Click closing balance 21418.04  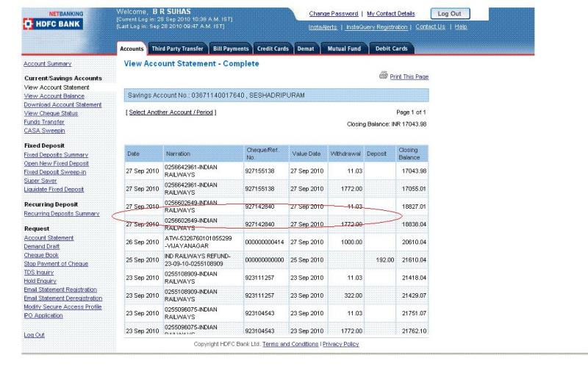click(414, 278)
